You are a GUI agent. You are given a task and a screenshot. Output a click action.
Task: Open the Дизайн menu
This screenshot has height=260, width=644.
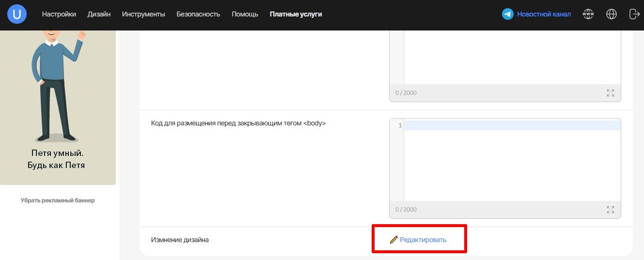(99, 15)
